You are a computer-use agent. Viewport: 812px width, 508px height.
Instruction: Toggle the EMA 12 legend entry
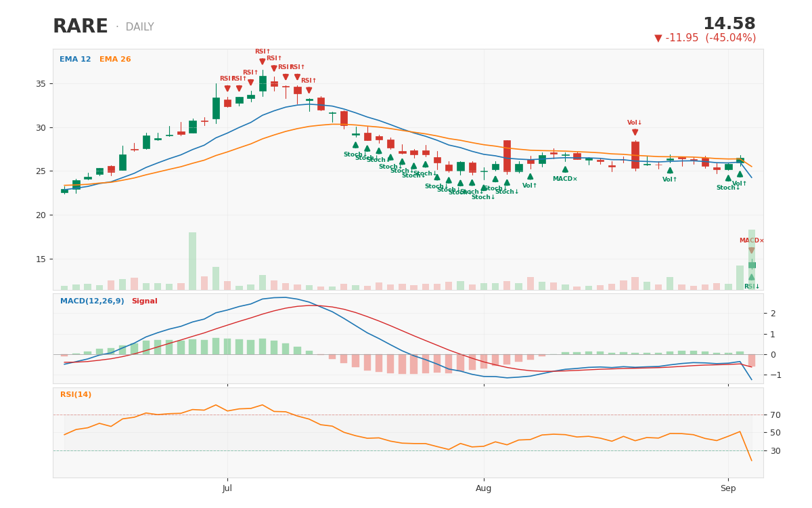point(75,60)
